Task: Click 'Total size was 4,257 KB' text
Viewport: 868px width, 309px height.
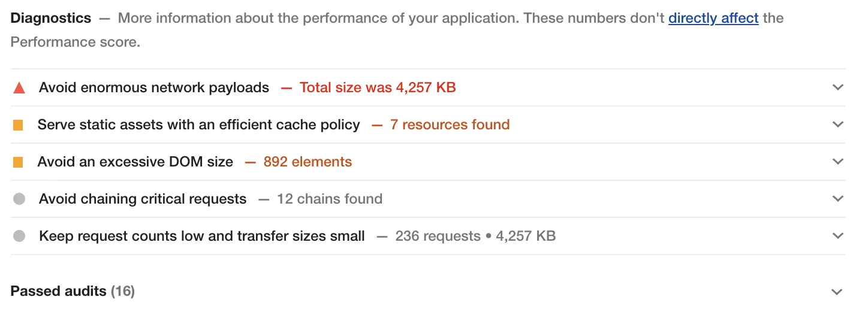Action: tap(378, 87)
